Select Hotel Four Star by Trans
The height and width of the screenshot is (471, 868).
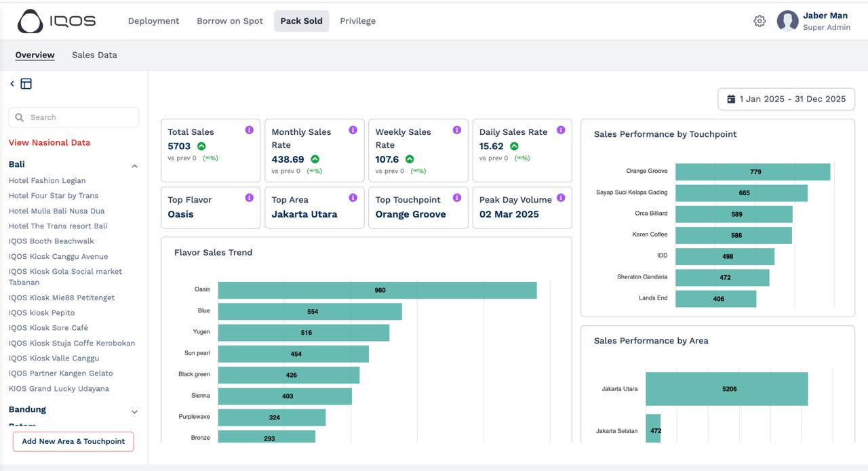pos(54,195)
